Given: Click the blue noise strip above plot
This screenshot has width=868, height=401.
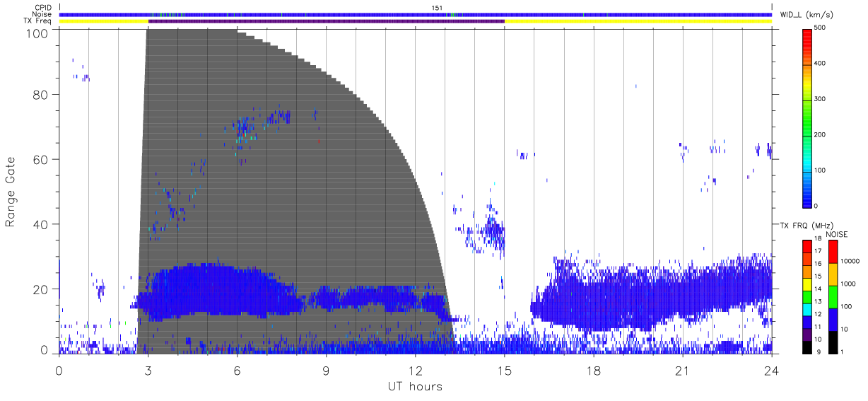Looking at the screenshot, I should pyautogui.click(x=415, y=14).
